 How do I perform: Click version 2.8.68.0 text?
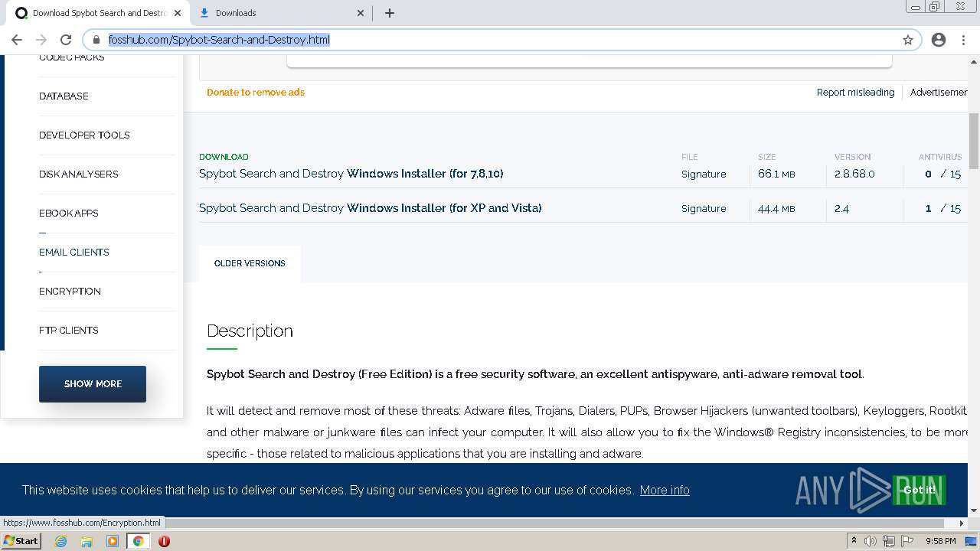click(x=854, y=174)
